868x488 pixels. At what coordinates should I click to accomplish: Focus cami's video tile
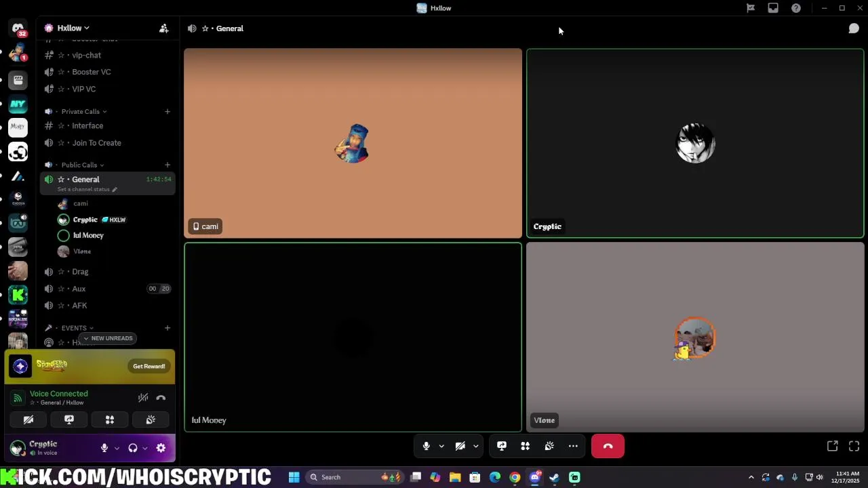353,143
